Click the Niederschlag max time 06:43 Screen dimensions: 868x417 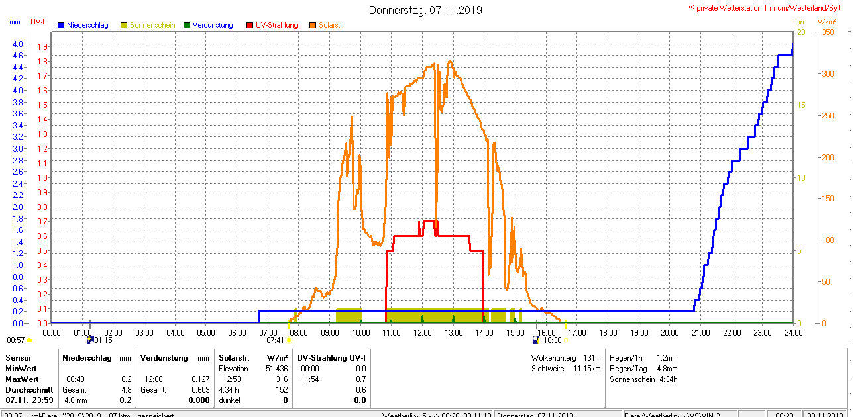(x=76, y=379)
